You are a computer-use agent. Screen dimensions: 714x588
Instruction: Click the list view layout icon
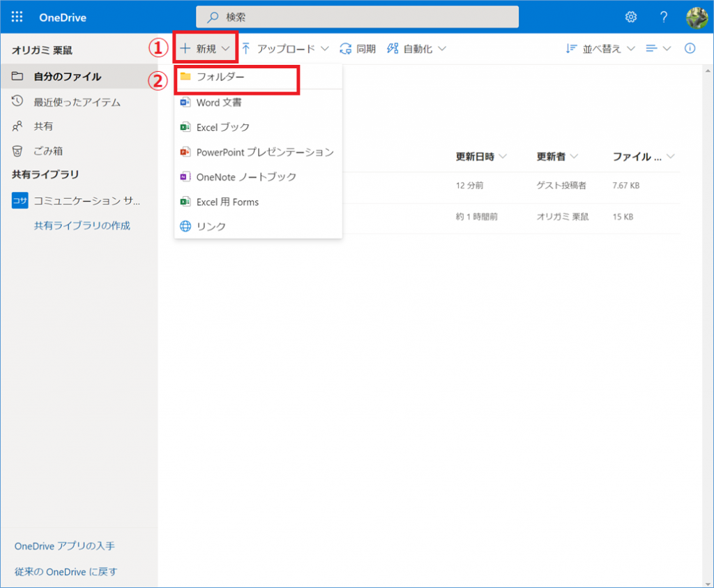(652, 48)
